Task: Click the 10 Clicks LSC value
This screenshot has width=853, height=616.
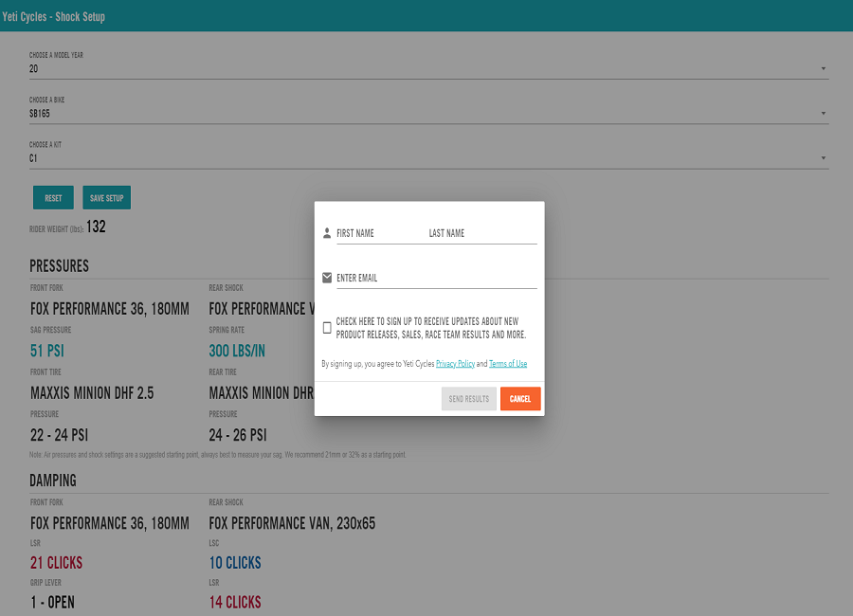Action: point(235,563)
